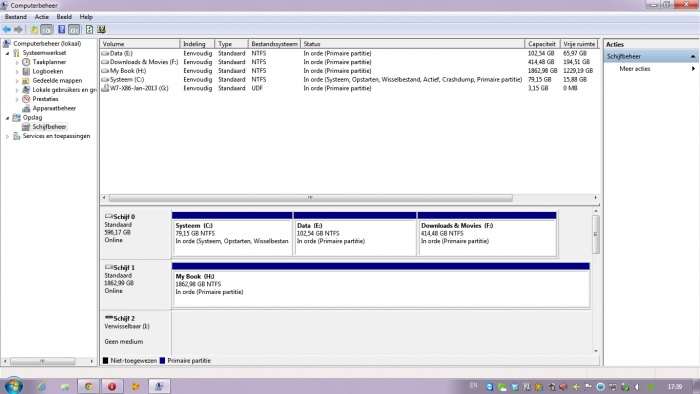The height and width of the screenshot is (394, 700).
Task: Expand Lokale gebruikers en groepen node
Action: click(17, 90)
